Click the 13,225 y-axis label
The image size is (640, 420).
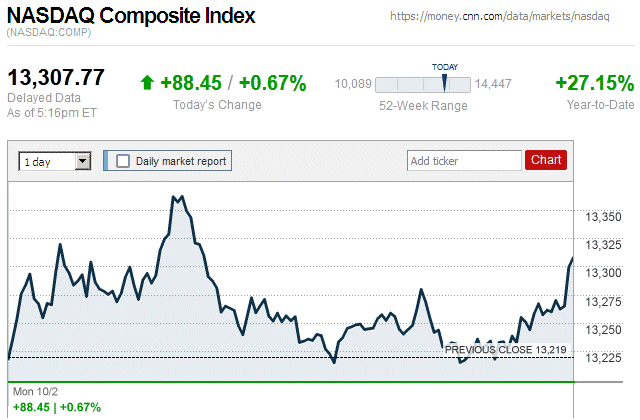pos(603,358)
